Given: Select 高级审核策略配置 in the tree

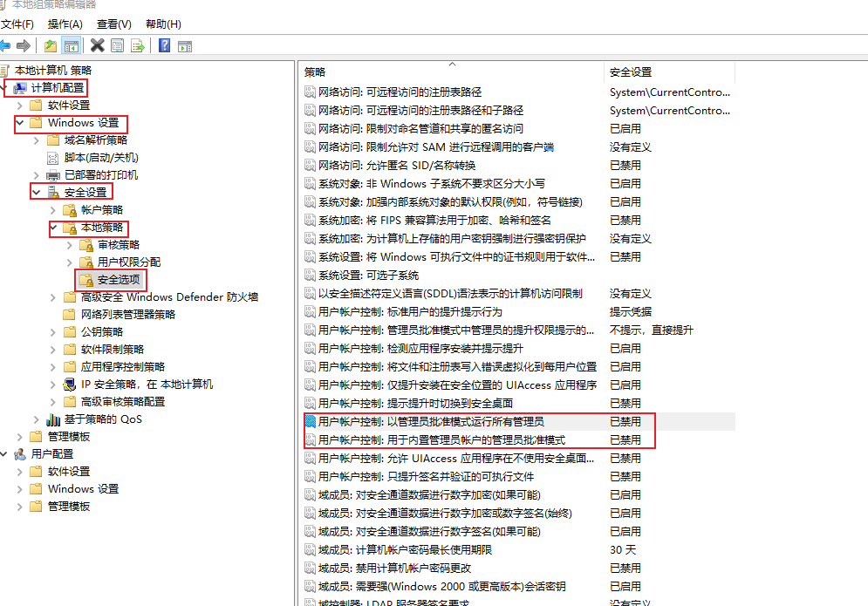Looking at the screenshot, I should pyautogui.click(x=123, y=402).
